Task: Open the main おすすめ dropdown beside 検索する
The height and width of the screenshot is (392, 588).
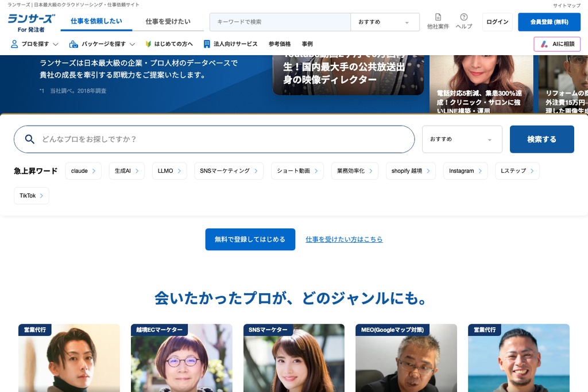Action: coord(462,139)
